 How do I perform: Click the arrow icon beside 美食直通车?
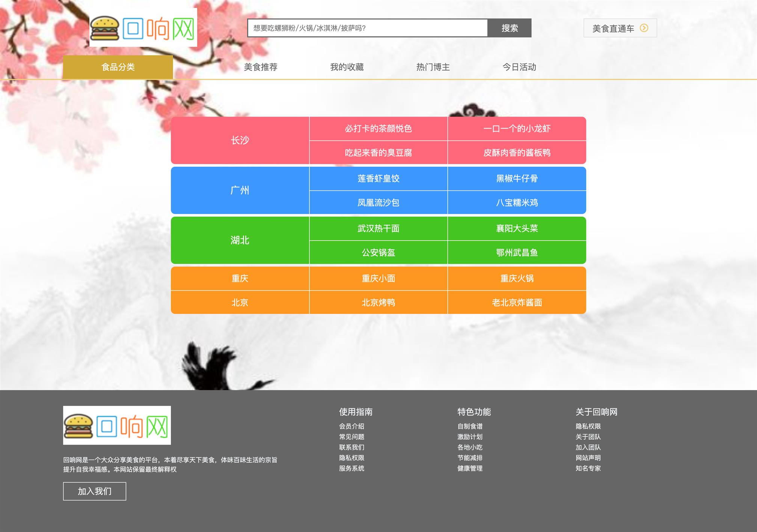[644, 28]
